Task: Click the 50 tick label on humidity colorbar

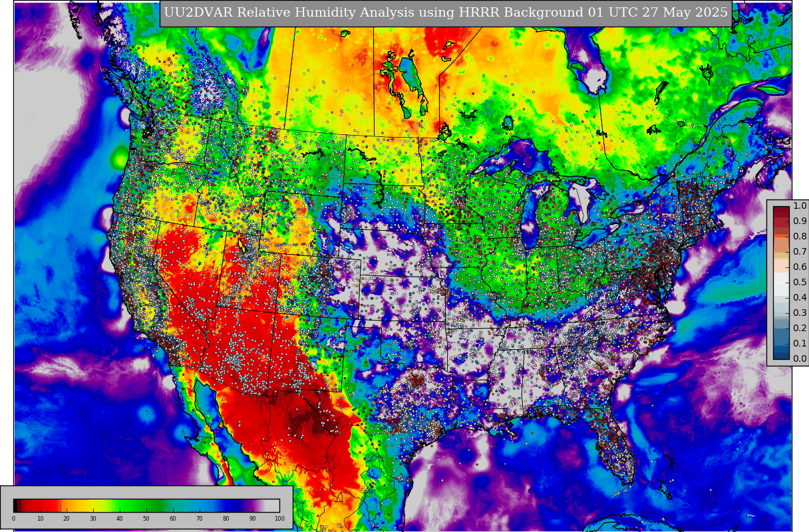Action: pyautogui.click(x=146, y=519)
